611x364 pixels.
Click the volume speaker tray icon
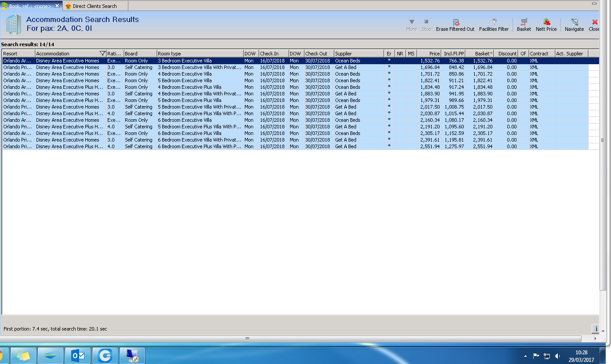pos(558,356)
